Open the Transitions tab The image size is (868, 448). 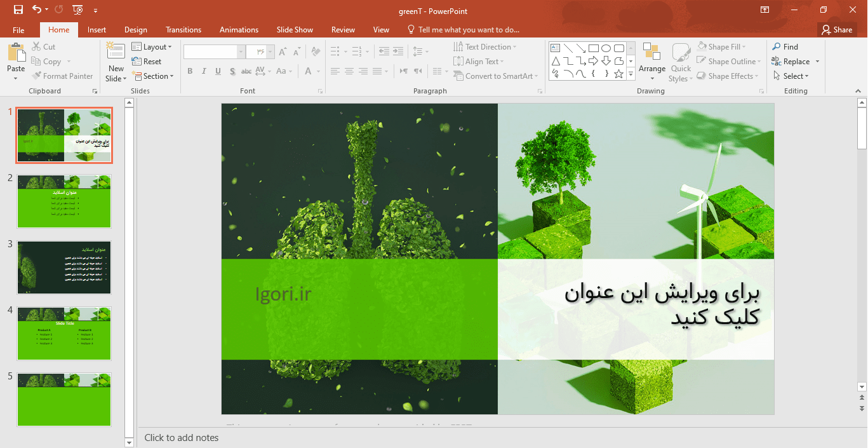coord(183,30)
